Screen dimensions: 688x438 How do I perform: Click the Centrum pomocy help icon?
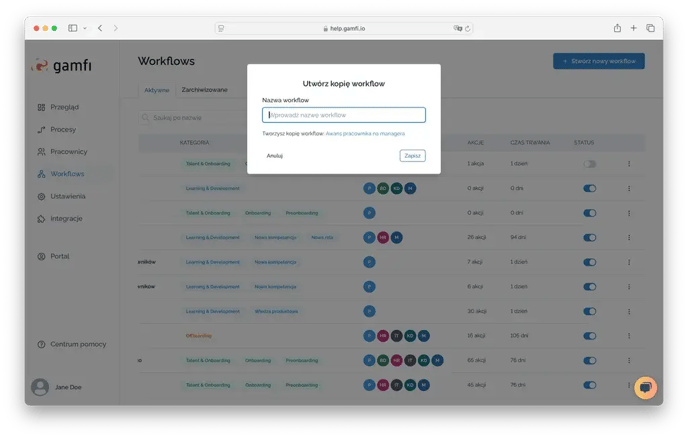[41, 344]
